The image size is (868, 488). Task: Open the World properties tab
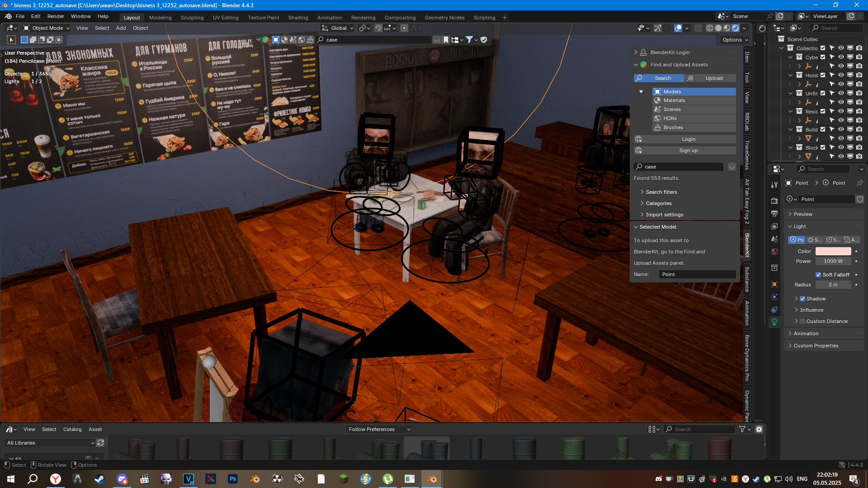[774, 252]
